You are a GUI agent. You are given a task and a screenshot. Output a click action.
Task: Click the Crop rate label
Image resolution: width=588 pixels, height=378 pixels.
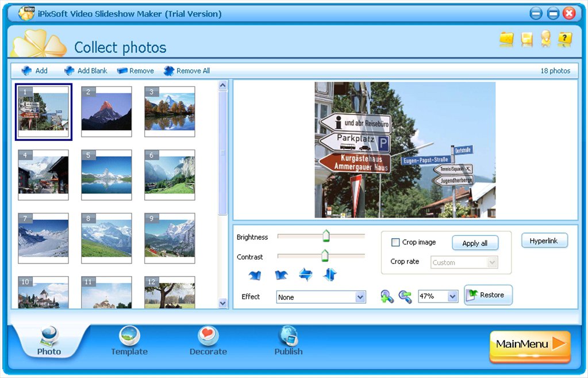tap(405, 261)
